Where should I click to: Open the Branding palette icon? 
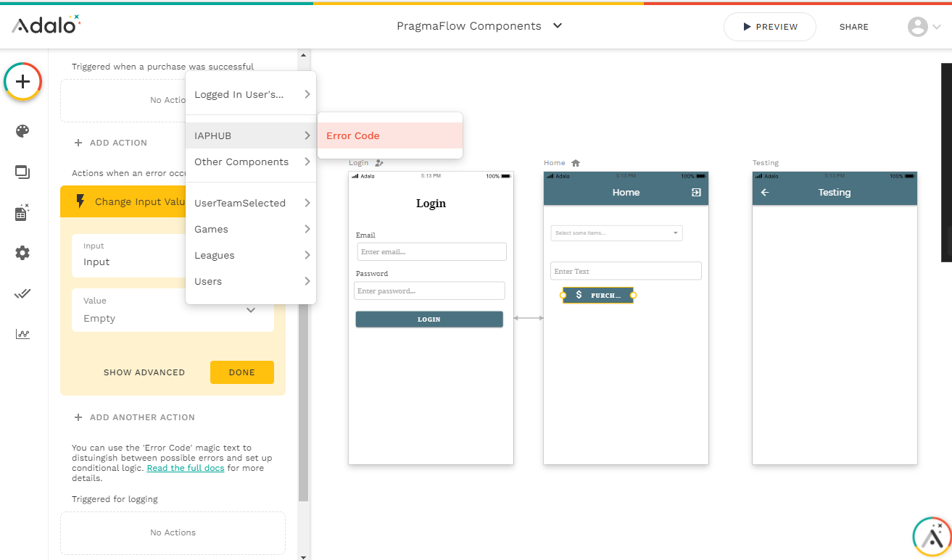point(22,131)
